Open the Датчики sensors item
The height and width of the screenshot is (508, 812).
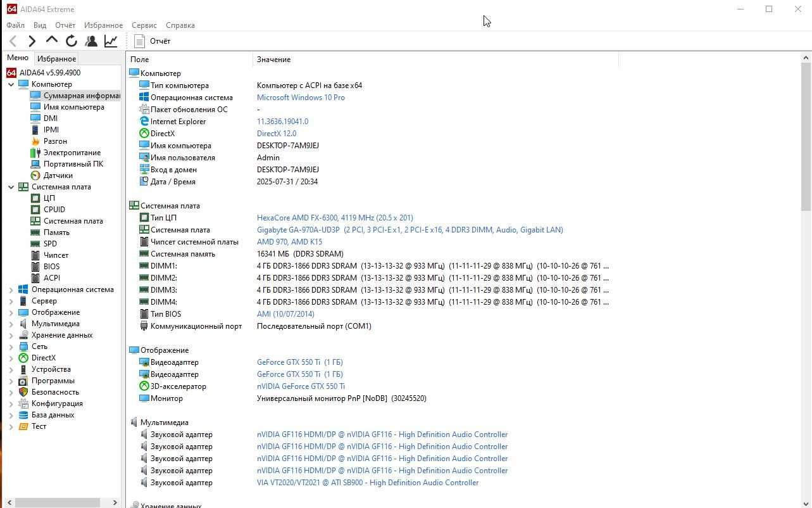point(58,175)
